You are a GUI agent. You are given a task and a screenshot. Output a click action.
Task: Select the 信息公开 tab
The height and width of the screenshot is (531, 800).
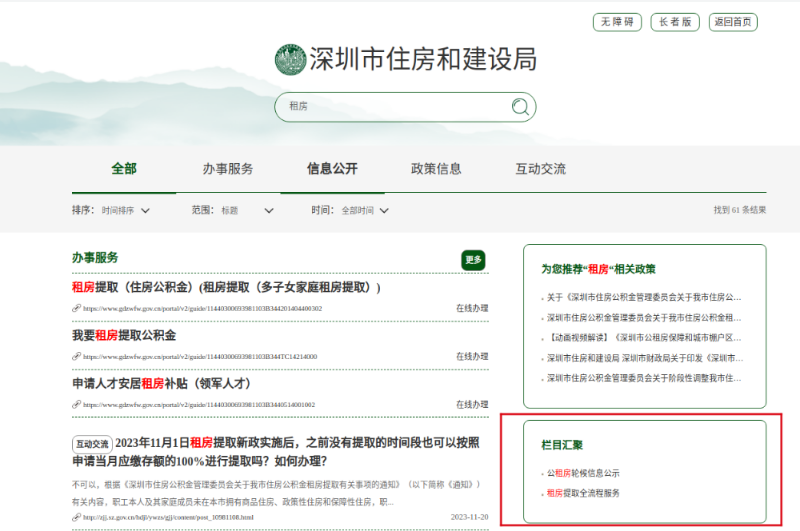pyautogui.click(x=332, y=169)
